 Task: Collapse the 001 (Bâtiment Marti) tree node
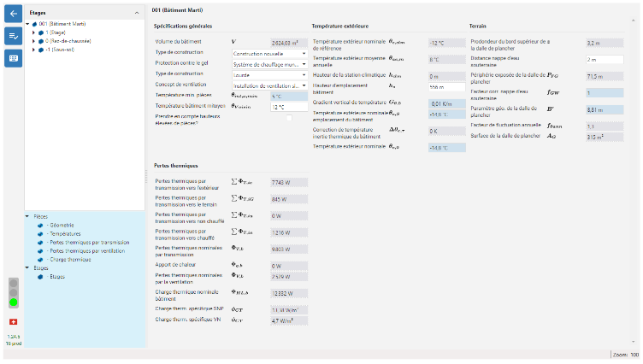pos(28,24)
